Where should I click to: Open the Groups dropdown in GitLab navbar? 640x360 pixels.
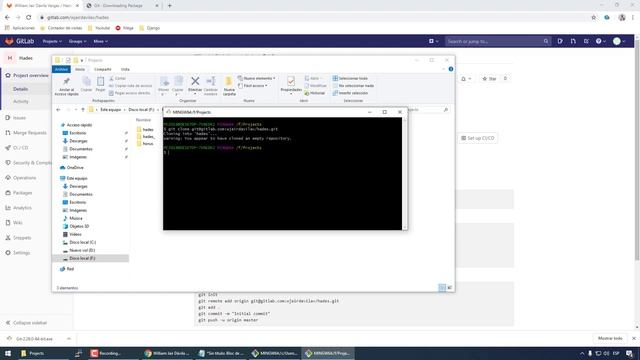coord(77,41)
